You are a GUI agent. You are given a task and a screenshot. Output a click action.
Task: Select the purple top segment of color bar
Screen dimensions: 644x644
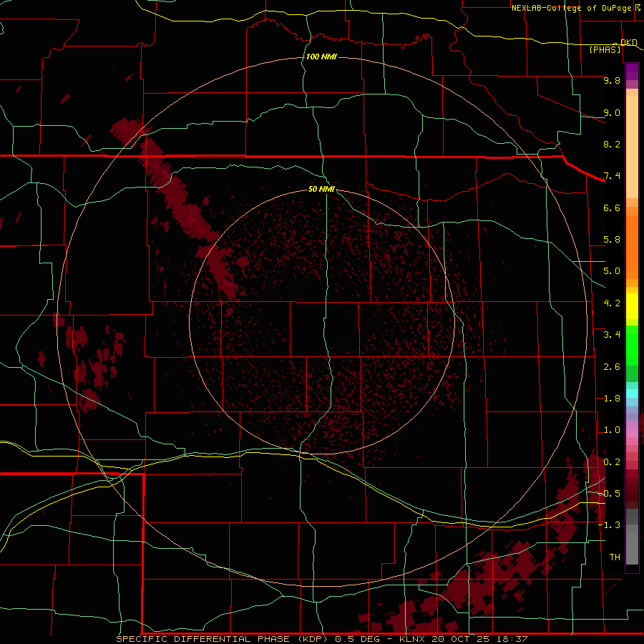pos(632,72)
